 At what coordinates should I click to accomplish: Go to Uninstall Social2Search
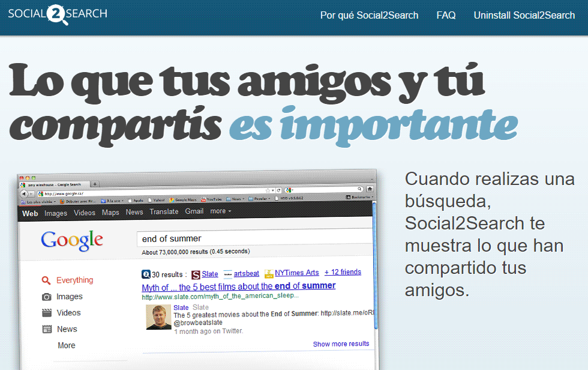click(524, 16)
